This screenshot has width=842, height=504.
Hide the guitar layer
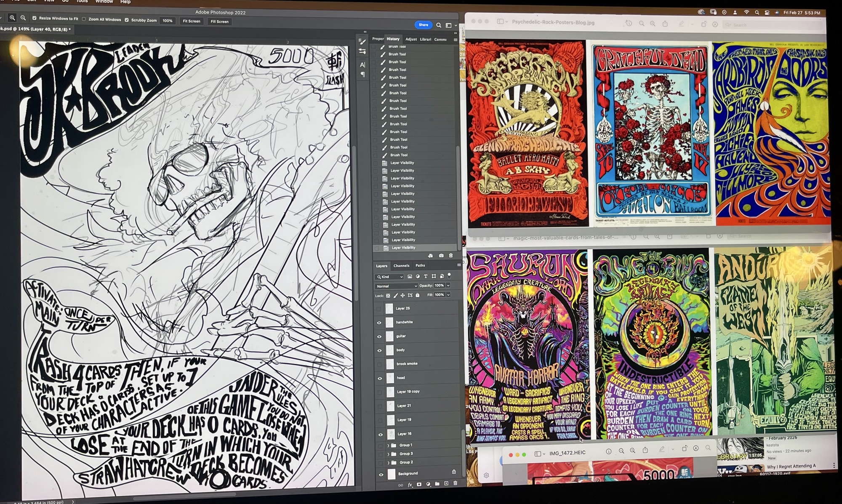coord(379,336)
